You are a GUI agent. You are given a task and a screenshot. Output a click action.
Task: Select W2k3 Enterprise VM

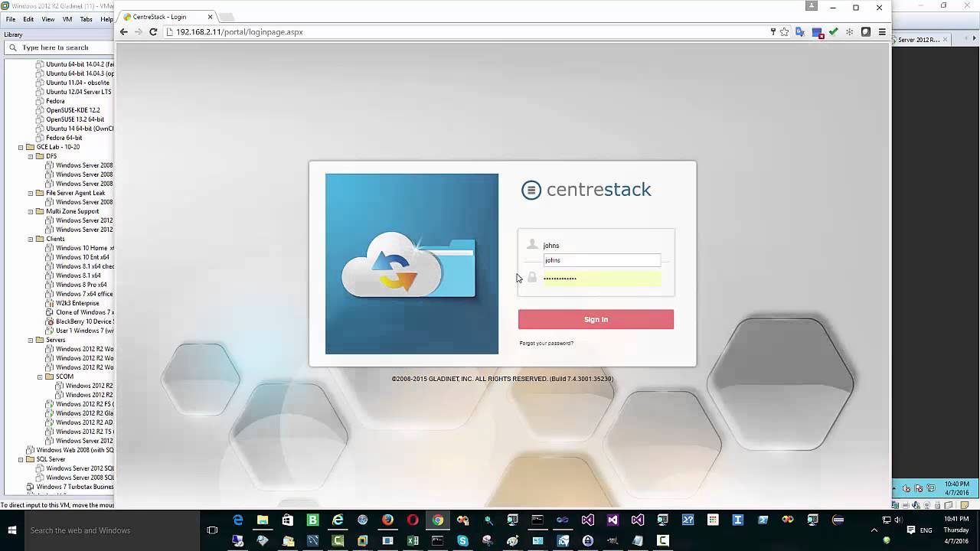click(77, 303)
